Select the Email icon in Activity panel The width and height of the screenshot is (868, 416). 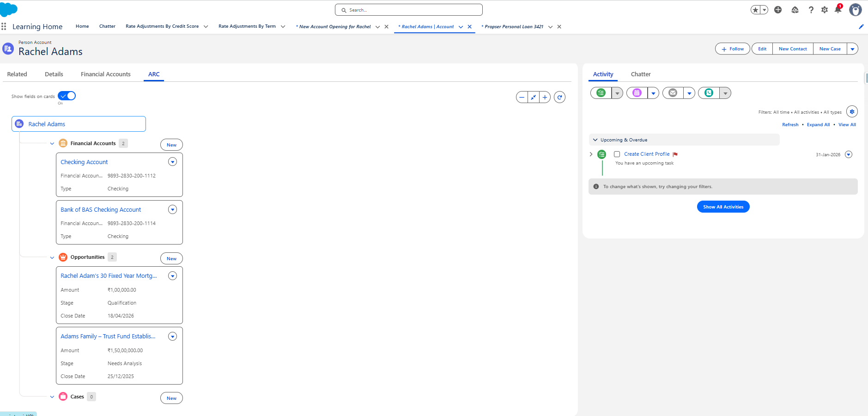(x=673, y=93)
